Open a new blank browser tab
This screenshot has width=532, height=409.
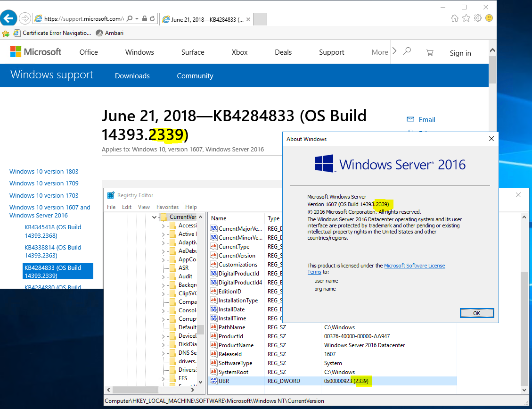[x=260, y=19]
